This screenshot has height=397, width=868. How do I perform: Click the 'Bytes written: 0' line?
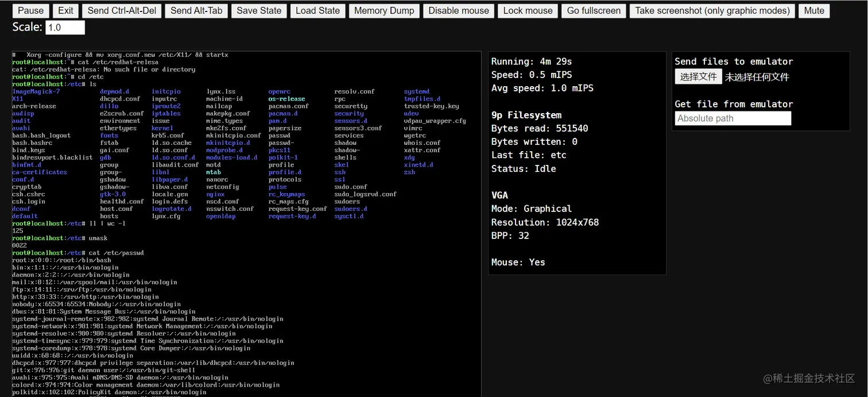tap(534, 141)
